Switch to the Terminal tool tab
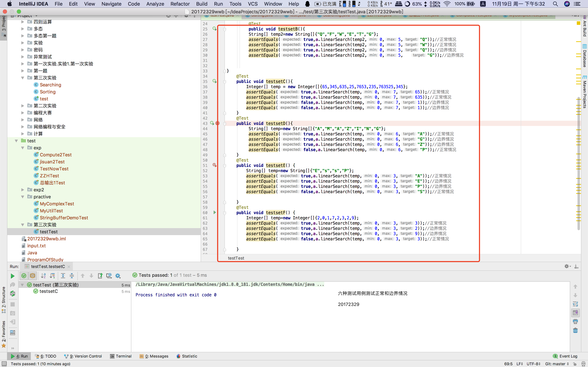Screen dimensions: 588x367 point(121,356)
